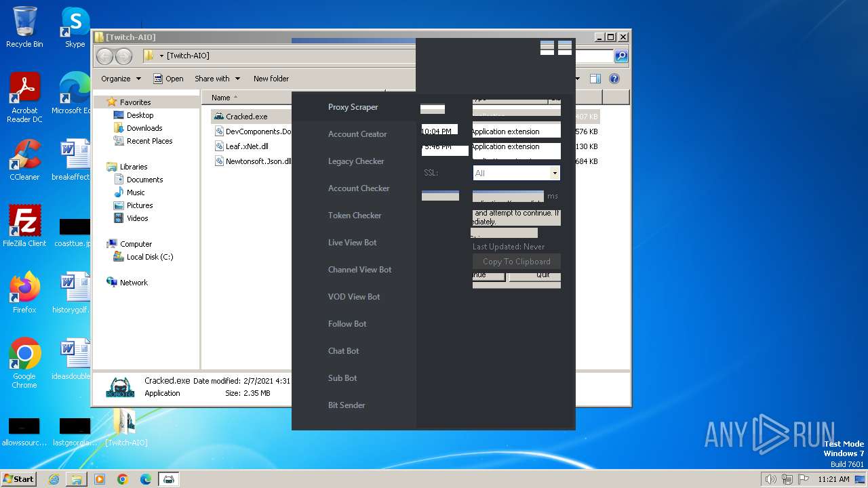Open Network in navigation pane
The width and height of the screenshot is (868, 488).
pyautogui.click(x=134, y=283)
